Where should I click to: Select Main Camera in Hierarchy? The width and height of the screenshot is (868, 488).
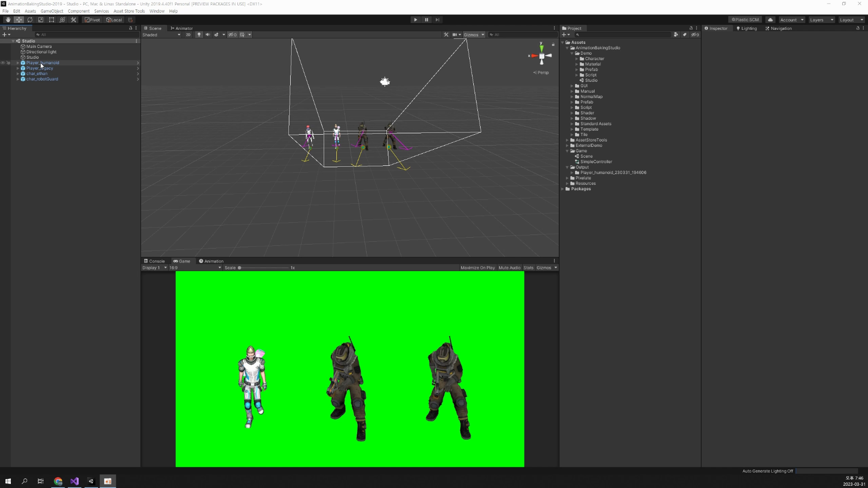click(39, 47)
